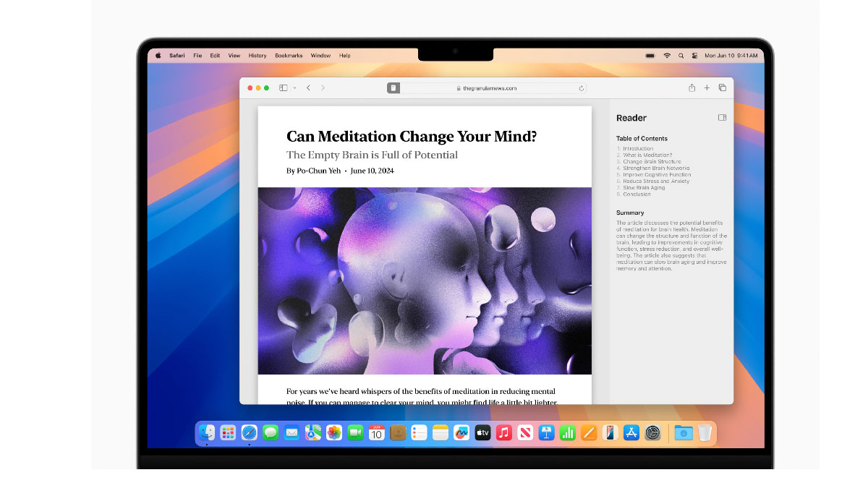Open the App Store from the Dock
Screen dimensions: 868x488
[x=630, y=432]
